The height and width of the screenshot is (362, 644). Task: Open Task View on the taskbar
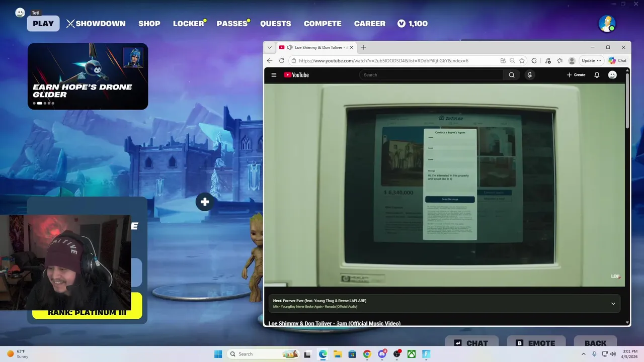tap(307, 354)
